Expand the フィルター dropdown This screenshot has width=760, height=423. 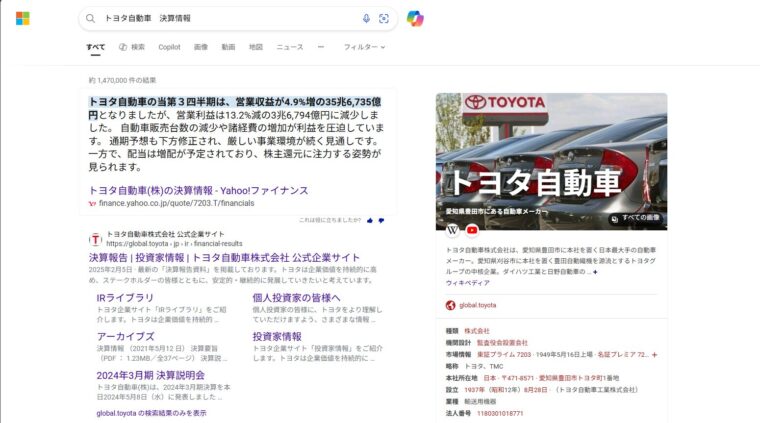(364, 47)
